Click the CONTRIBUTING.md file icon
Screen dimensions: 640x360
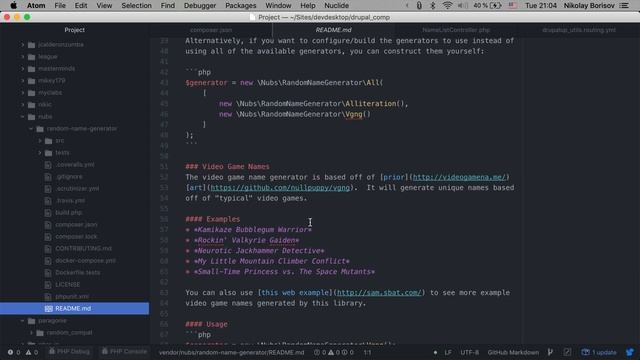(48, 249)
